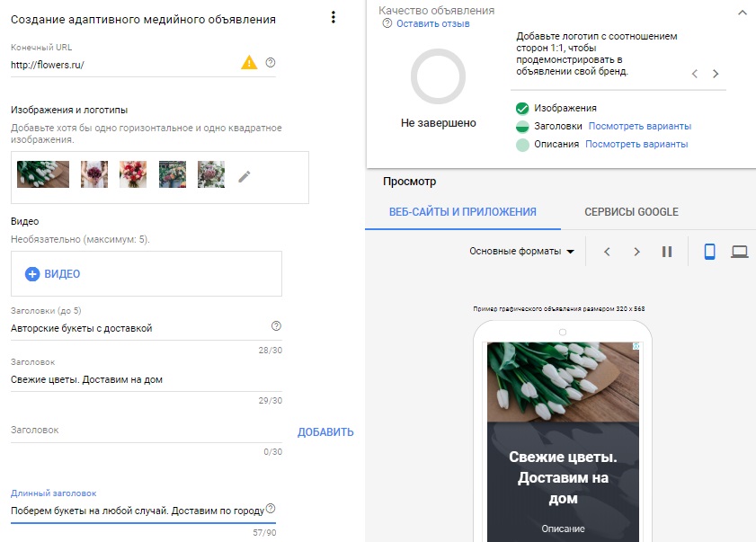This screenshot has width=756, height=542.
Task: Switch preview to desktop computer view
Action: point(740,253)
